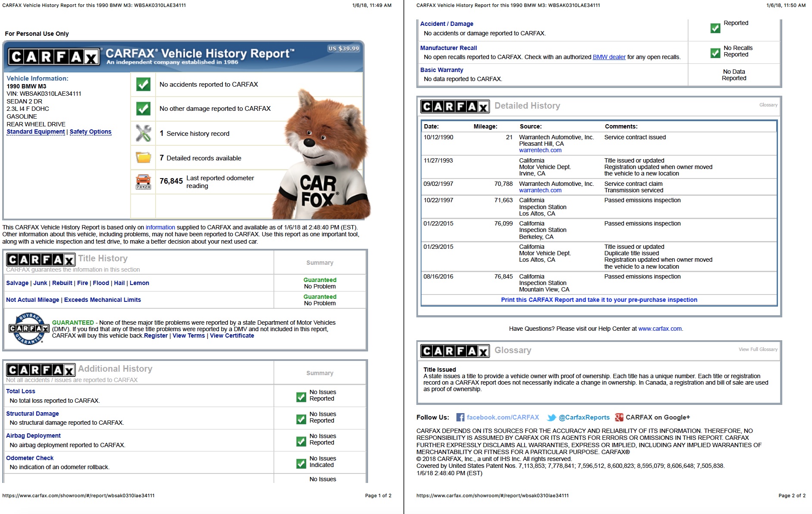812x514 pixels.
Task: Click CARFAX on Google+ text
Action: (x=658, y=417)
